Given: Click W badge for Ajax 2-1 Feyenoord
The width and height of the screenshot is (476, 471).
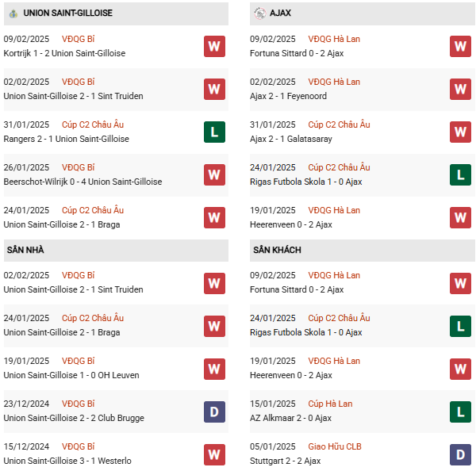Looking at the screenshot, I should 460,89.
